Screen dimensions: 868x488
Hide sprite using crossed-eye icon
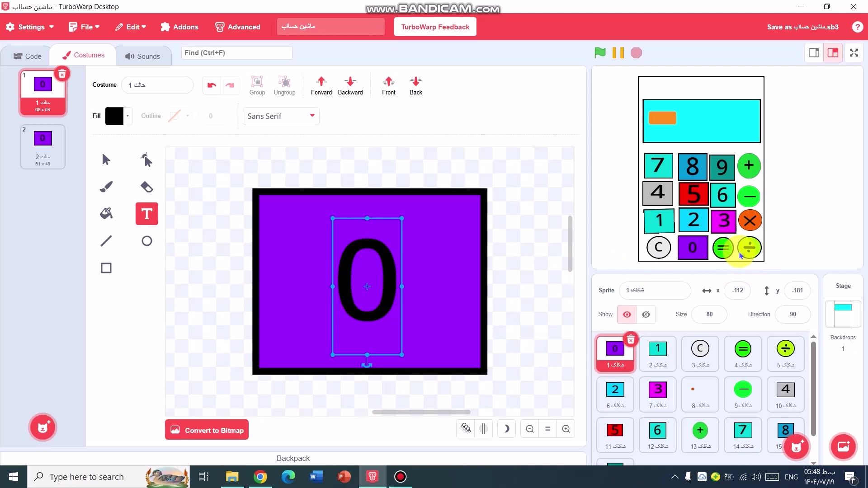646,314
